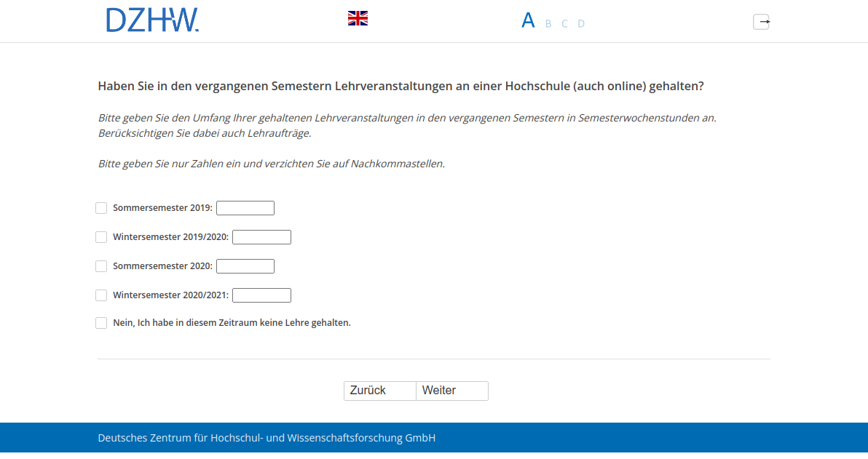The image size is (868, 459).
Task: Toggle the Wintersemester 2020/2021 checkbox
Action: point(101,295)
